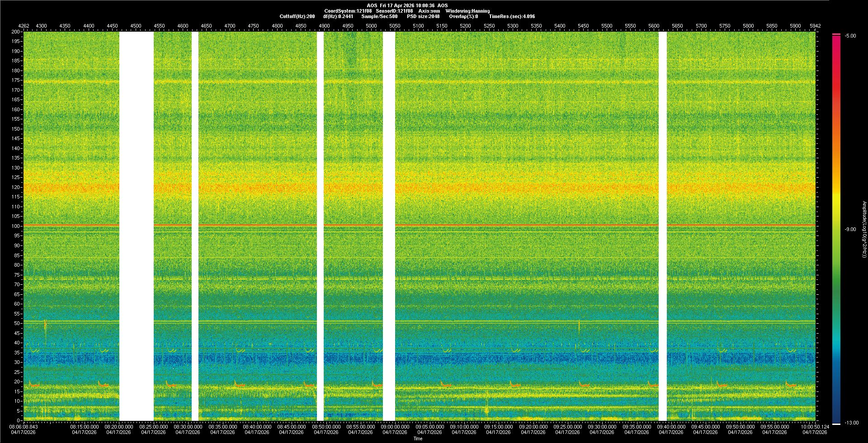
Task: Click the widest white data gap
Action: click(136, 226)
